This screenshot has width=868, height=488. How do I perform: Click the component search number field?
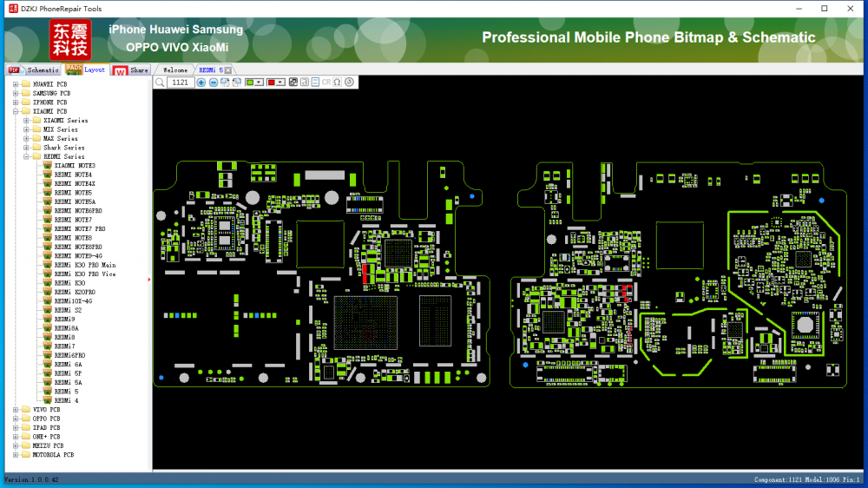tap(181, 82)
